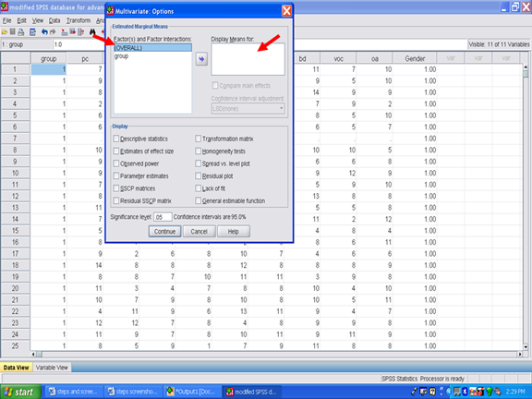
Task: Select the Data View tab
Action: 17,368
